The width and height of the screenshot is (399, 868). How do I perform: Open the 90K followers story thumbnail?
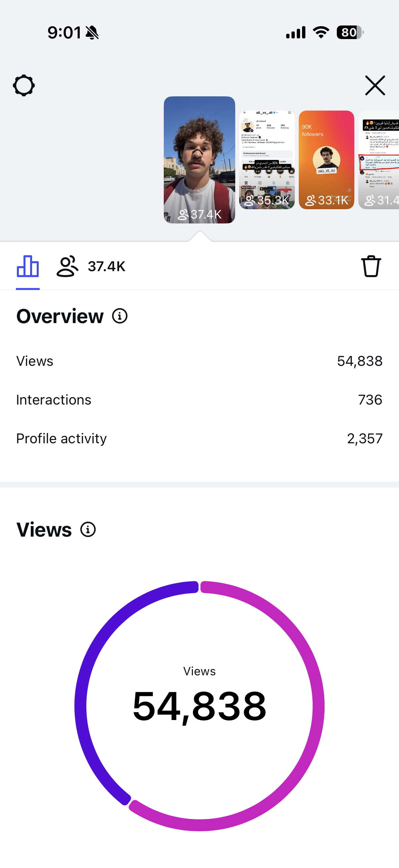tap(326, 160)
